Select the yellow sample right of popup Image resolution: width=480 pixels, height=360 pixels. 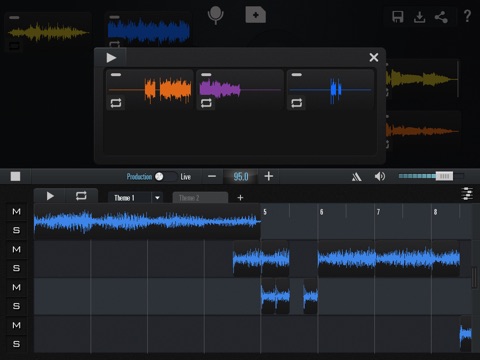pyautogui.click(x=423, y=79)
